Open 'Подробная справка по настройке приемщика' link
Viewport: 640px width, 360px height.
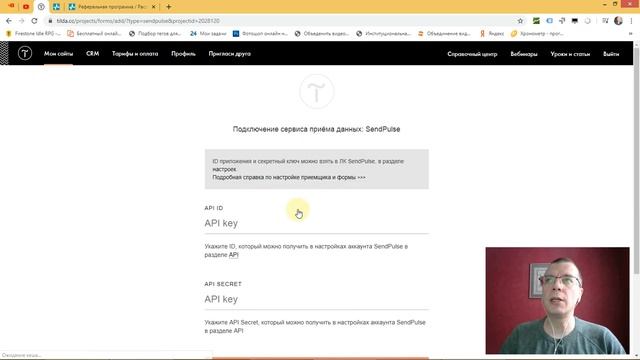point(289,178)
